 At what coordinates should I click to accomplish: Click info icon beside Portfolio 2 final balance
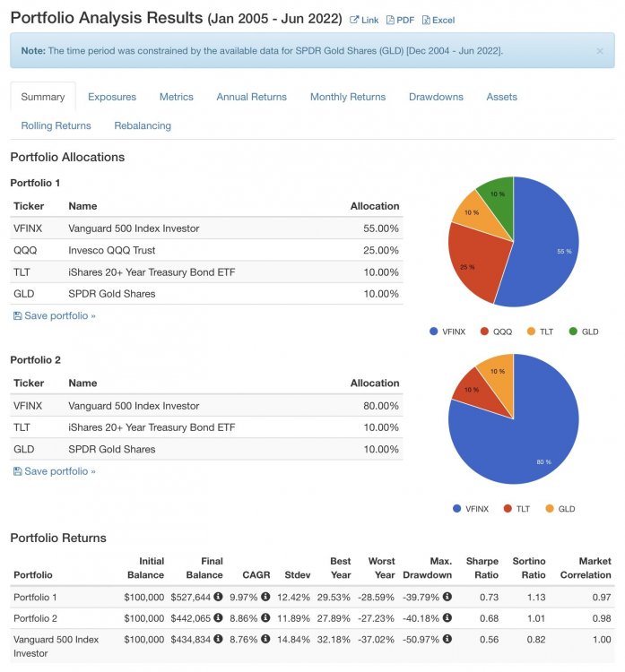(x=218, y=617)
